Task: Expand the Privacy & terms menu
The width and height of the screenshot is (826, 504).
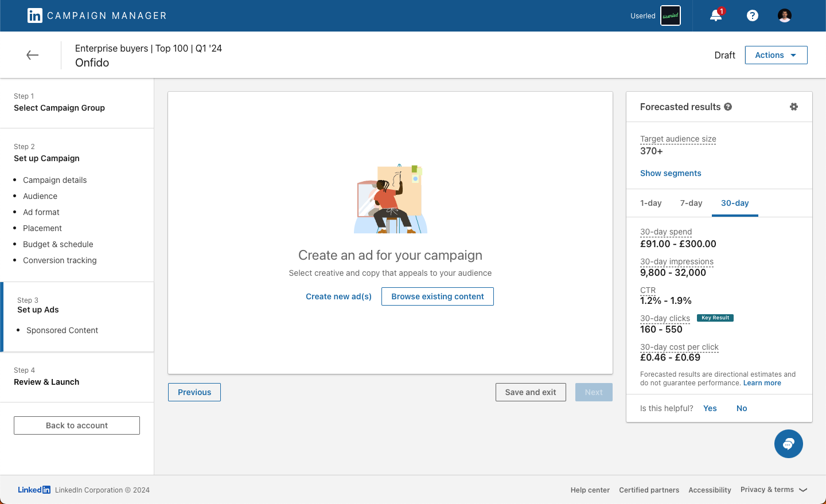Action: [x=774, y=490]
